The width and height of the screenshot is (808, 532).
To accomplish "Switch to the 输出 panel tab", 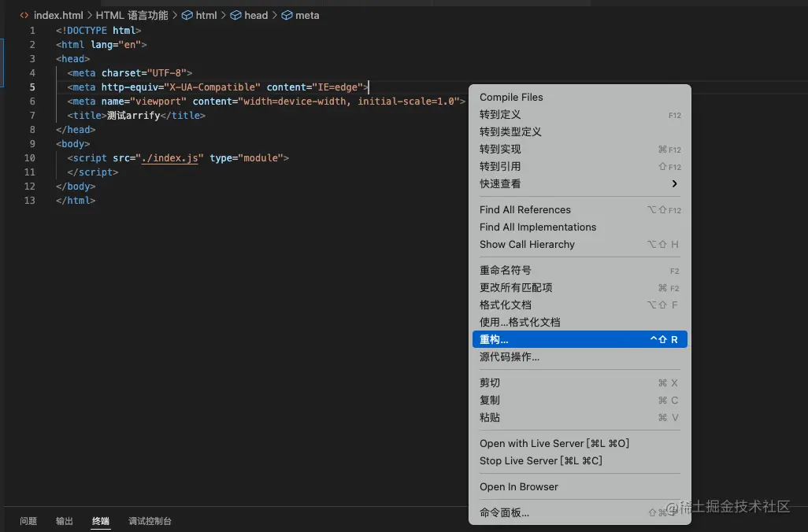I will tap(65, 521).
